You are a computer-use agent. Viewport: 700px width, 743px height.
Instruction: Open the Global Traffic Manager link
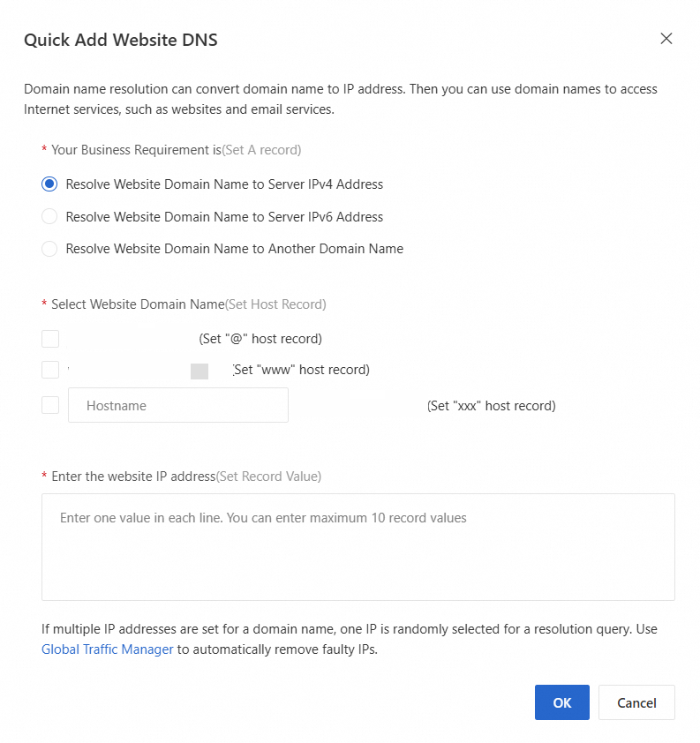pyautogui.click(x=108, y=650)
